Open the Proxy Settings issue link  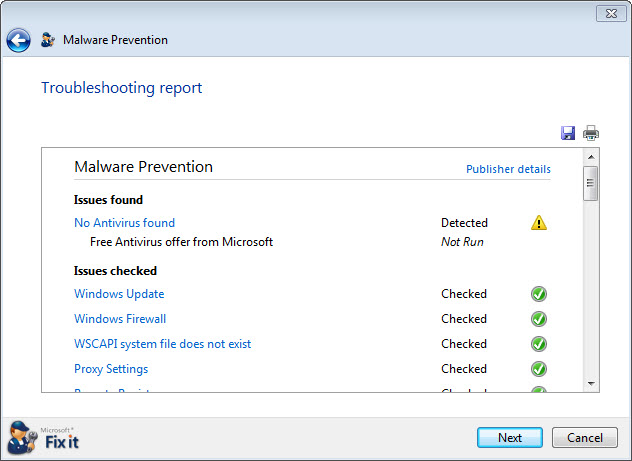coord(111,369)
